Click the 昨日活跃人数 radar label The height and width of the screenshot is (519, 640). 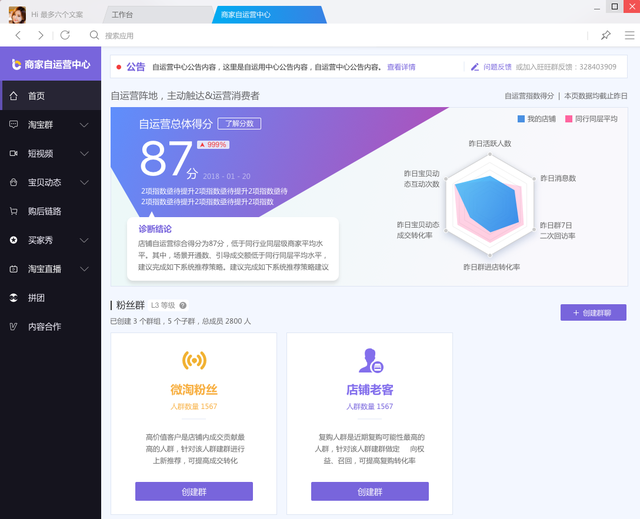(x=490, y=143)
